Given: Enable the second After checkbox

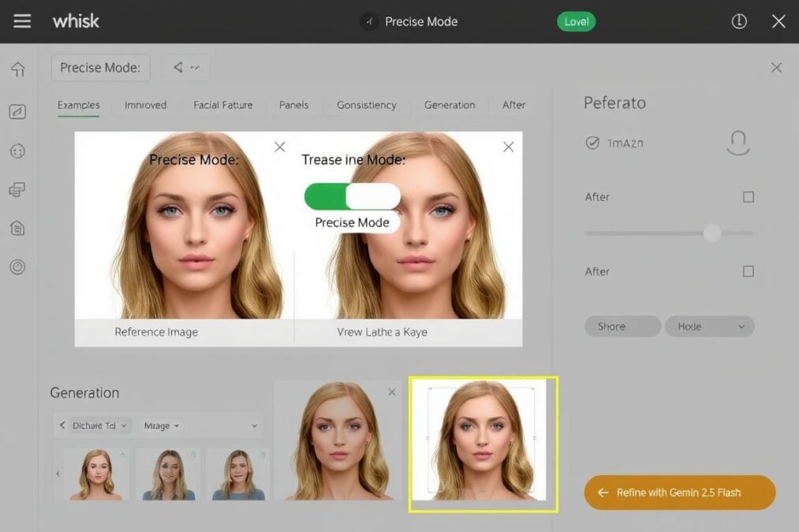Looking at the screenshot, I should pos(748,271).
